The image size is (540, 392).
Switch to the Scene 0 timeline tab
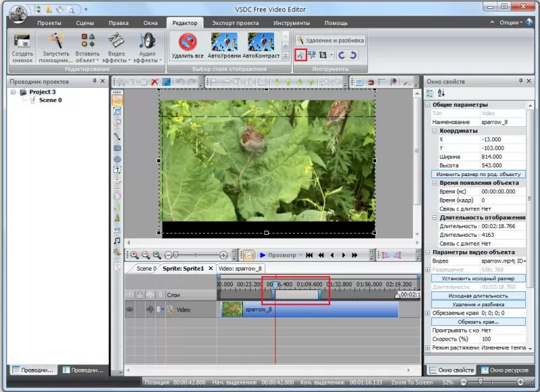coord(146,269)
